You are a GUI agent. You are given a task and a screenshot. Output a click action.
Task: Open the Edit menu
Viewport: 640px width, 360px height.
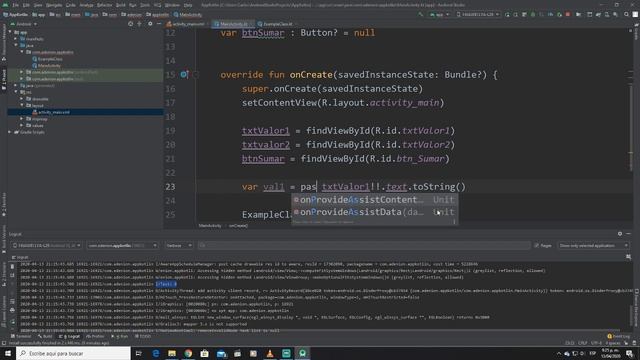click(26, 5)
